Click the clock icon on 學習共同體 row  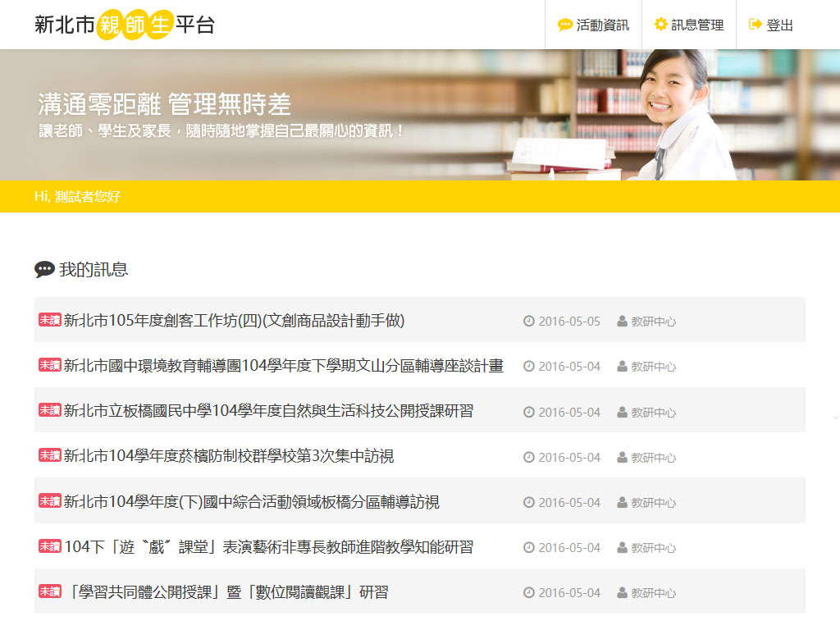coord(529,592)
